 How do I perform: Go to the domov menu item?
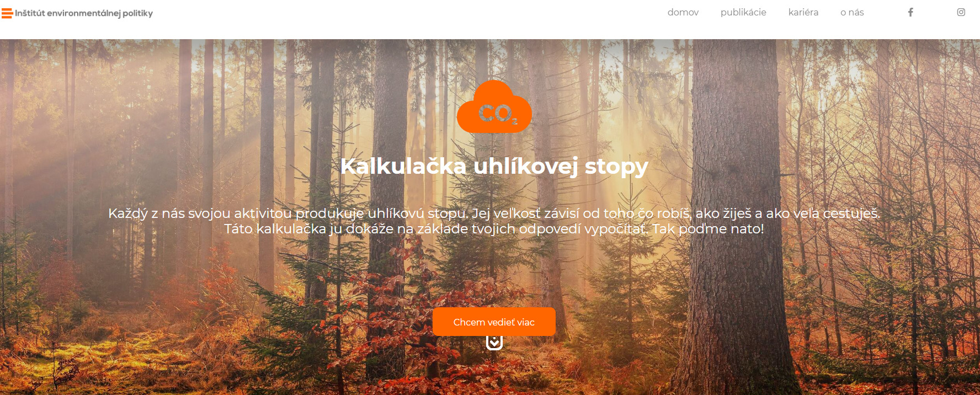683,12
